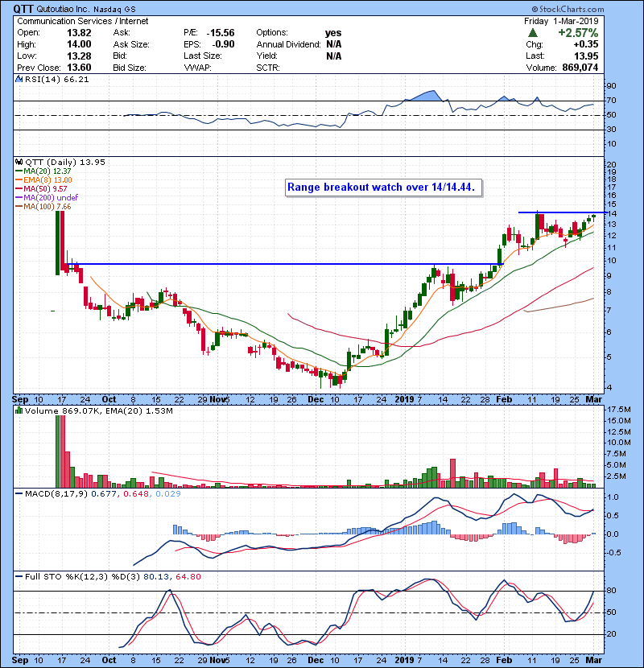Select the MA(100) 7.66 legend entry

43,207
